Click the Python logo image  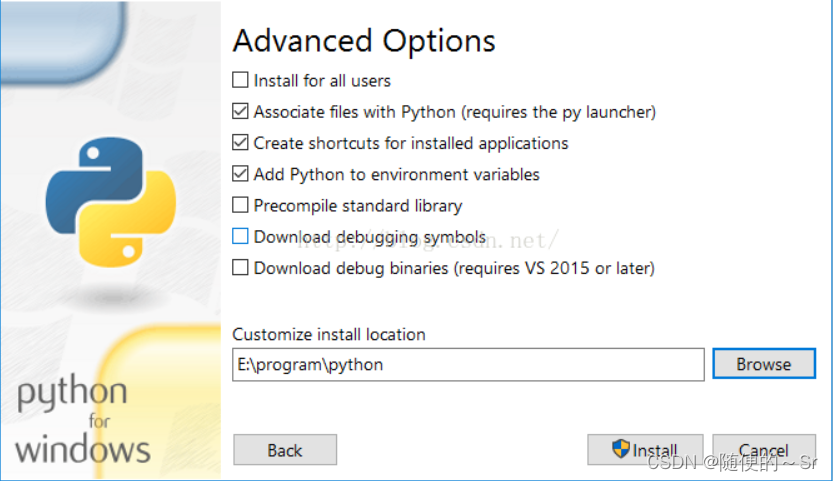(110, 202)
